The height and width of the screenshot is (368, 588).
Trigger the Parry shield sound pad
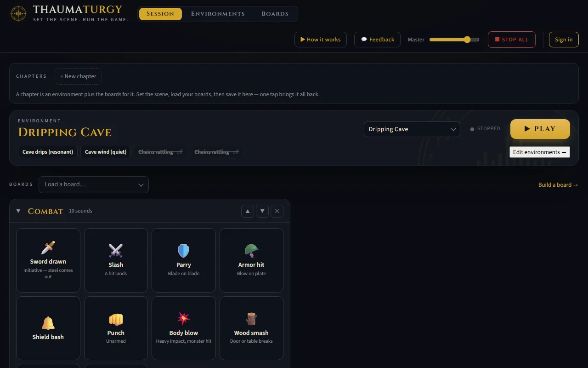184,260
